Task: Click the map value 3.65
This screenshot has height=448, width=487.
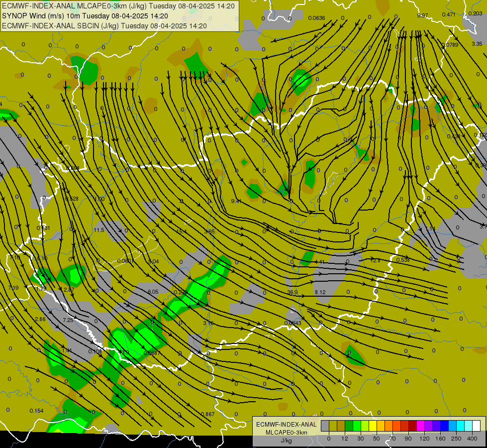Action: click(209, 231)
